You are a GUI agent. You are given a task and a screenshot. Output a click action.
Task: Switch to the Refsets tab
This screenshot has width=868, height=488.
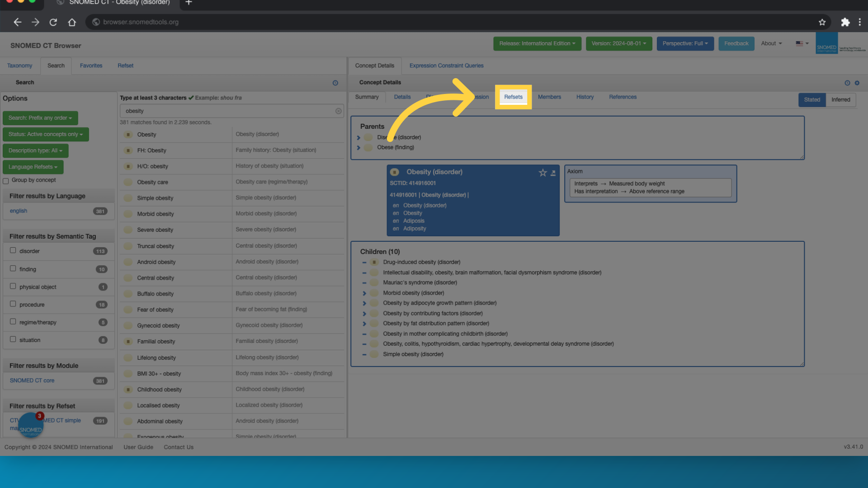coord(513,97)
